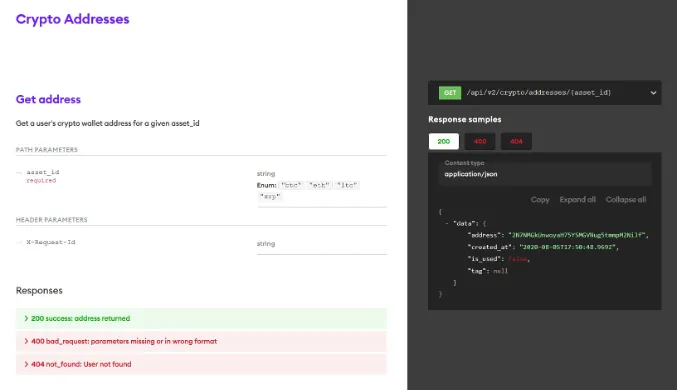Viewport: 678px width, 390px height.
Task: Click the address value string in JSON
Action: coord(577,235)
